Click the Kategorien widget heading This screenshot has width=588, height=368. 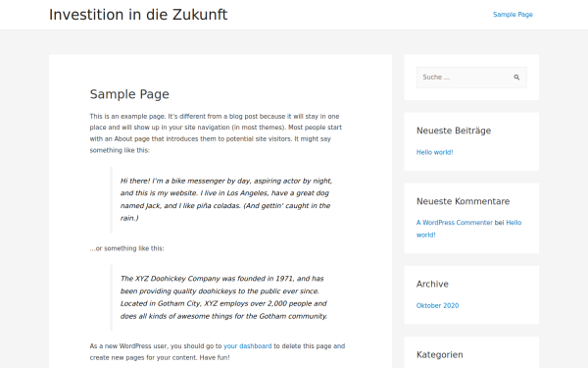[439, 355]
